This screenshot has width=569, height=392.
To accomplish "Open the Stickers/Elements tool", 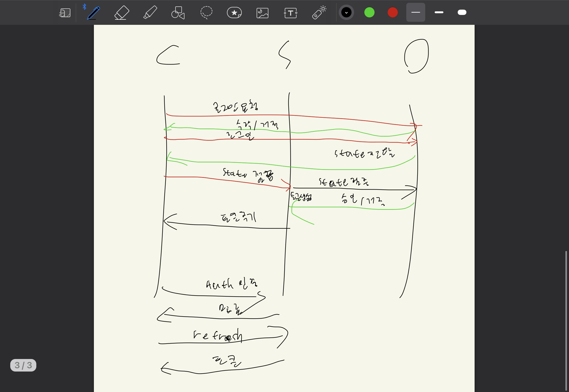I will (234, 13).
